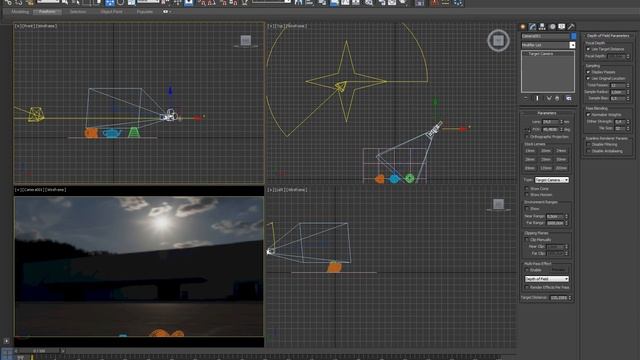The width and height of the screenshot is (640, 360).
Task: Click FOV value spinner arrows
Action: (x=562, y=129)
